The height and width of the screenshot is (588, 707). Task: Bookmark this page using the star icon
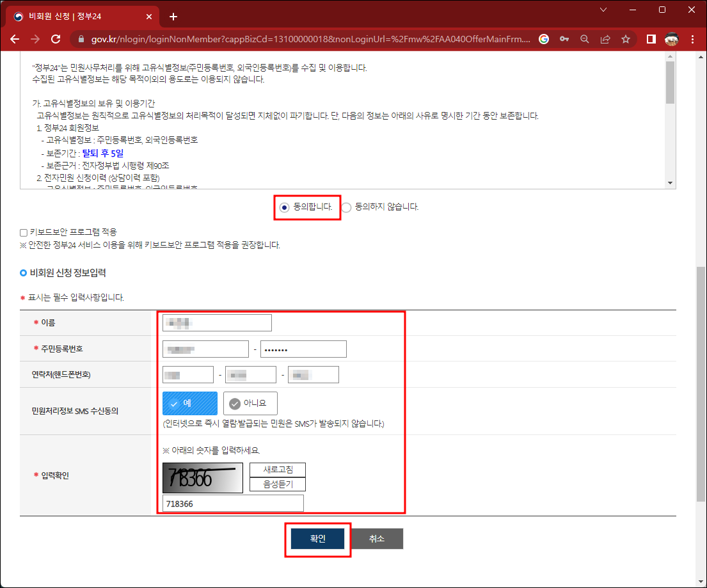pos(625,39)
